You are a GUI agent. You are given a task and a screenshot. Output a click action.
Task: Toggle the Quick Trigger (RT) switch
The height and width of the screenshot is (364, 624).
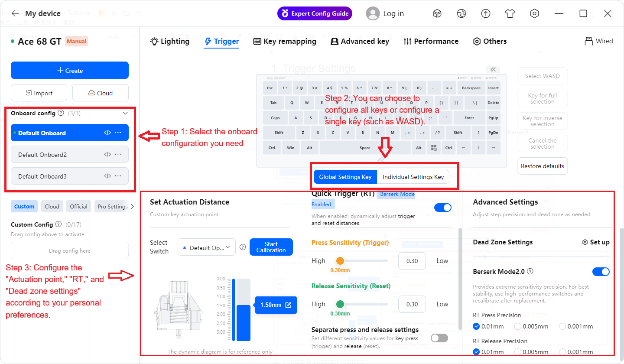pyautogui.click(x=443, y=208)
